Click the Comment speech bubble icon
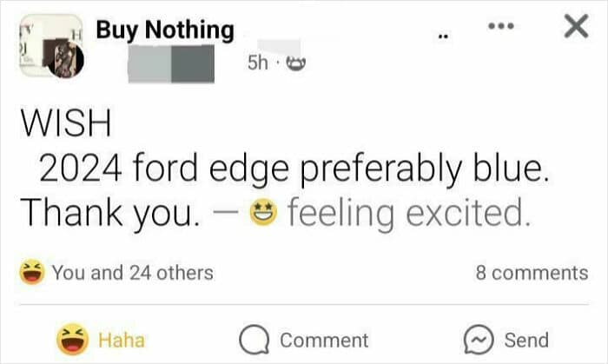 pyautogui.click(x=254, y=340)
